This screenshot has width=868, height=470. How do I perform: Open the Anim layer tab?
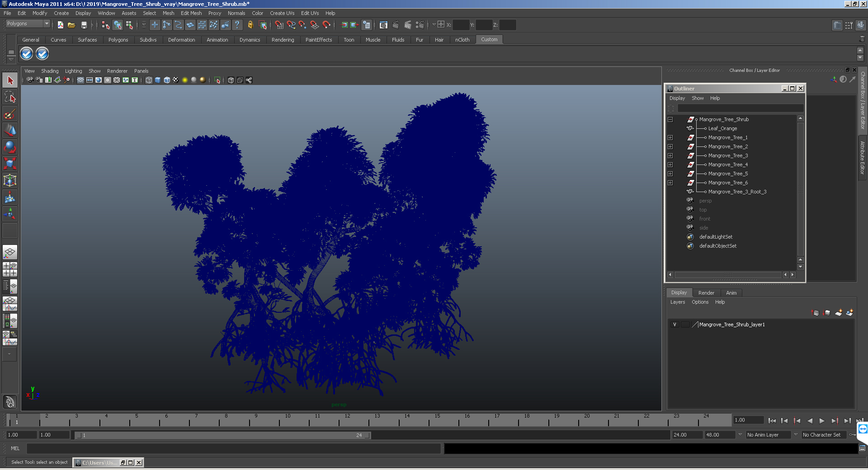[x=731, y=293]
